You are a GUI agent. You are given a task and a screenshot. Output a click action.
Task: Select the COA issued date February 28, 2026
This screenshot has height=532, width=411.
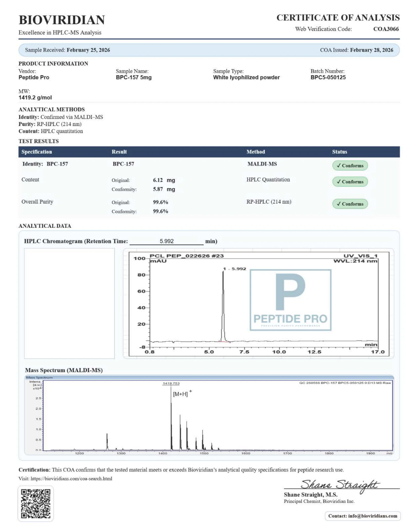[371, 50]
